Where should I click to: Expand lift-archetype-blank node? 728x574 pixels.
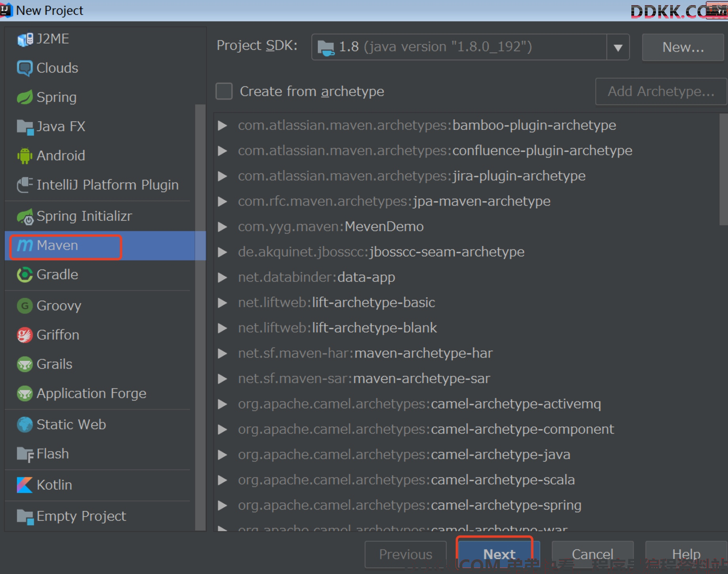coord(223,328)
